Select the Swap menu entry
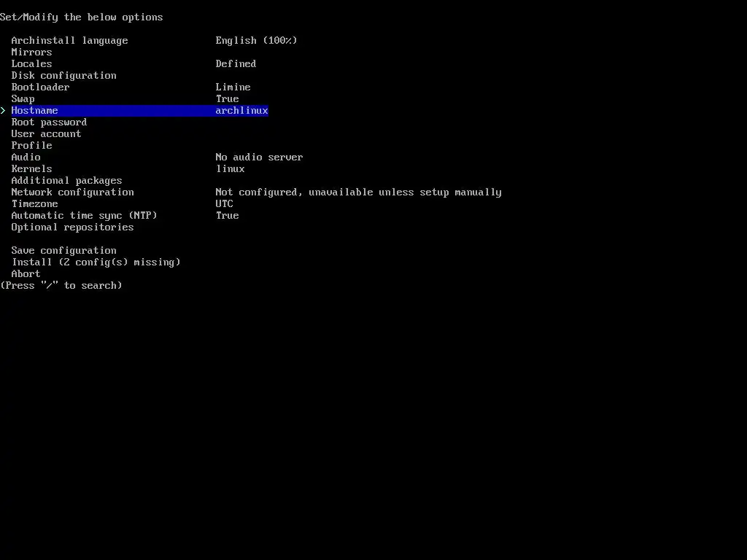This screenshot has height=560, width=747. click(23, 99)
